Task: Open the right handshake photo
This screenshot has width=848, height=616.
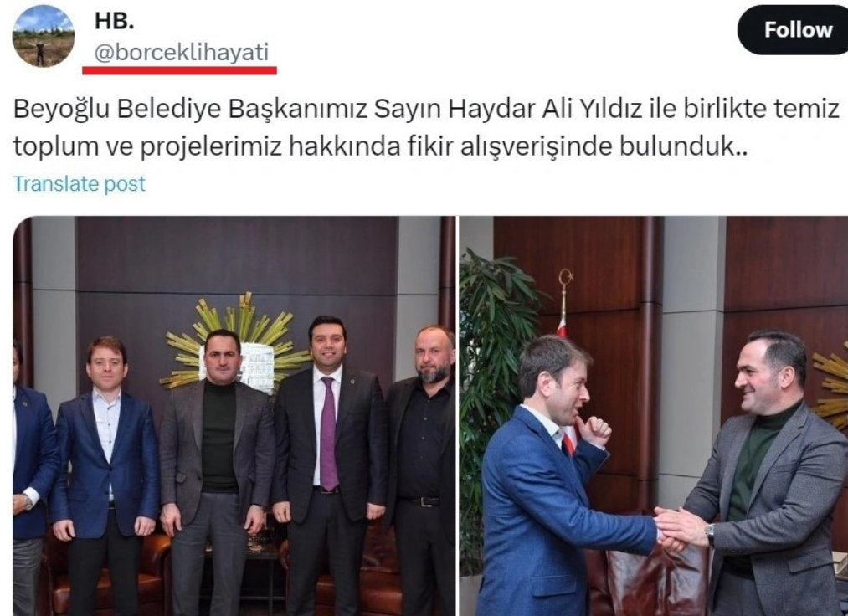Action: coord(653,416)
